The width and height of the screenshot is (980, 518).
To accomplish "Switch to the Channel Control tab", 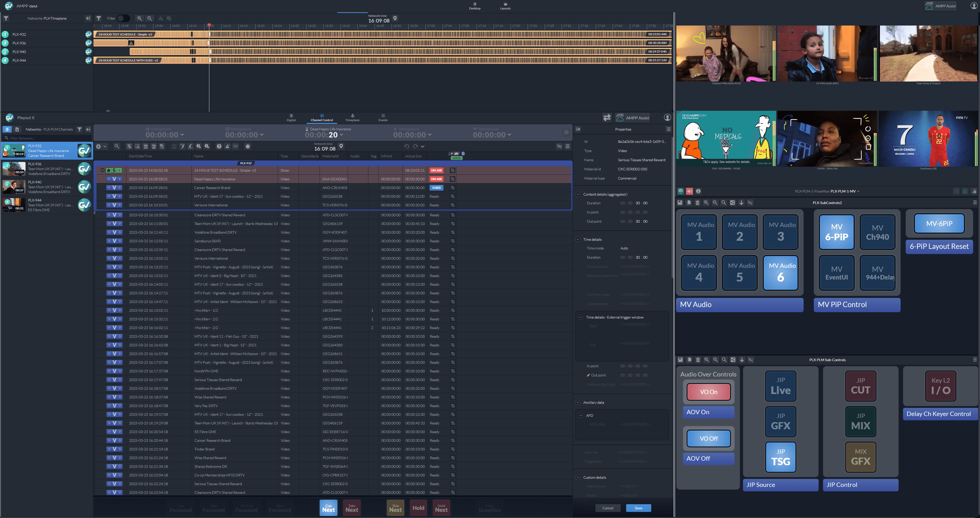I will point(322,118).
